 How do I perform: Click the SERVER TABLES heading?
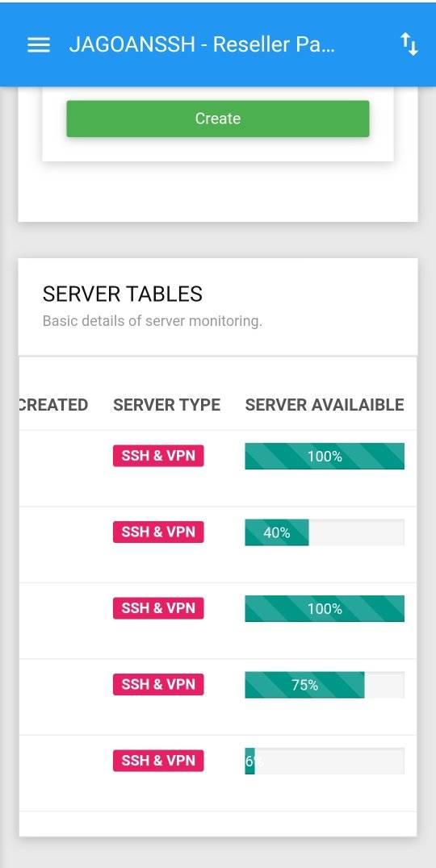tap(123, 294)
